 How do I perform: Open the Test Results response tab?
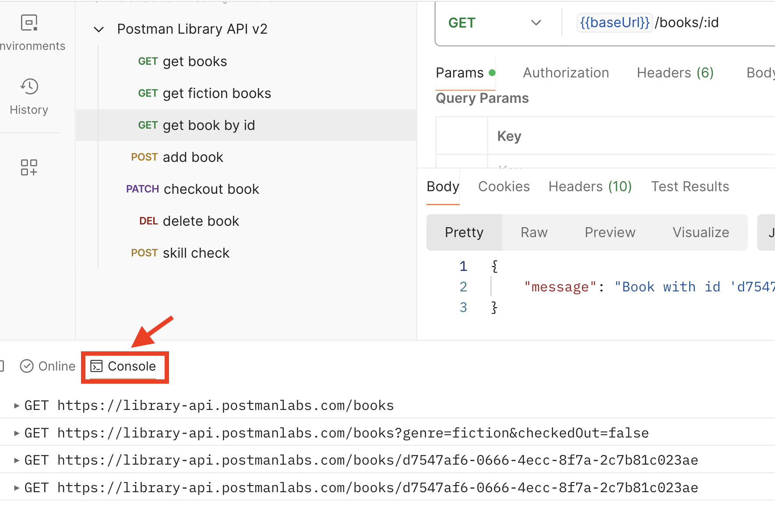[690, 186]
